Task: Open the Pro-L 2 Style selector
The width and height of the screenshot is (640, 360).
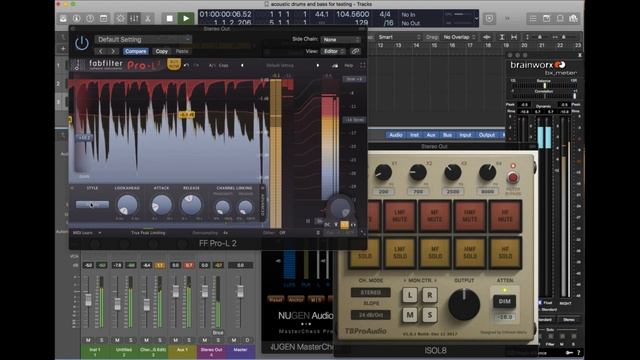Action: (92, 204)
